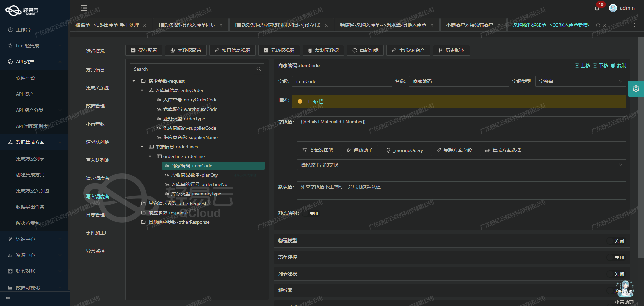Image resolution: width=644 pixels, height=306 pixels.
Task: Close the 畅捷通-采购入库单 tab
Action: tap(432, 25)
